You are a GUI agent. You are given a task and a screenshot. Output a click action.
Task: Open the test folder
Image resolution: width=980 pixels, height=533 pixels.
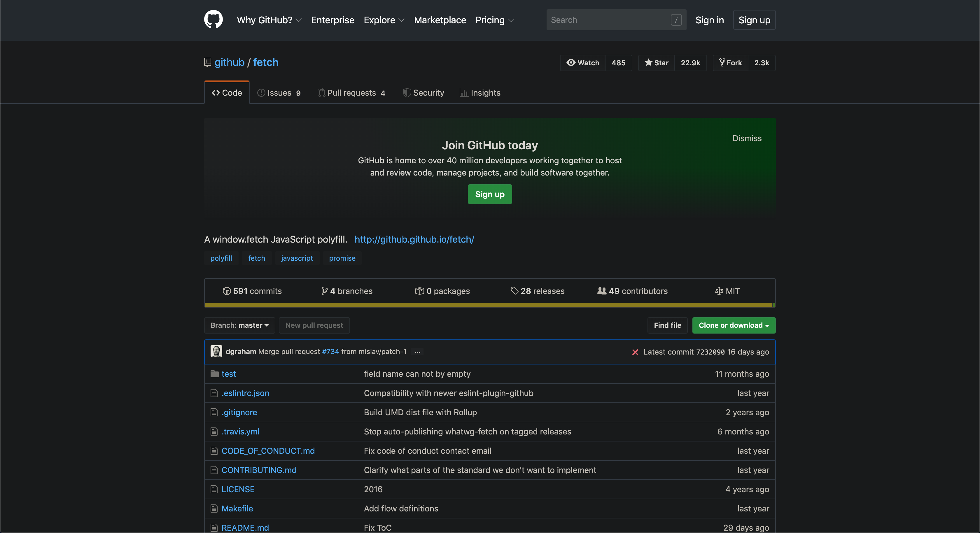229,374
